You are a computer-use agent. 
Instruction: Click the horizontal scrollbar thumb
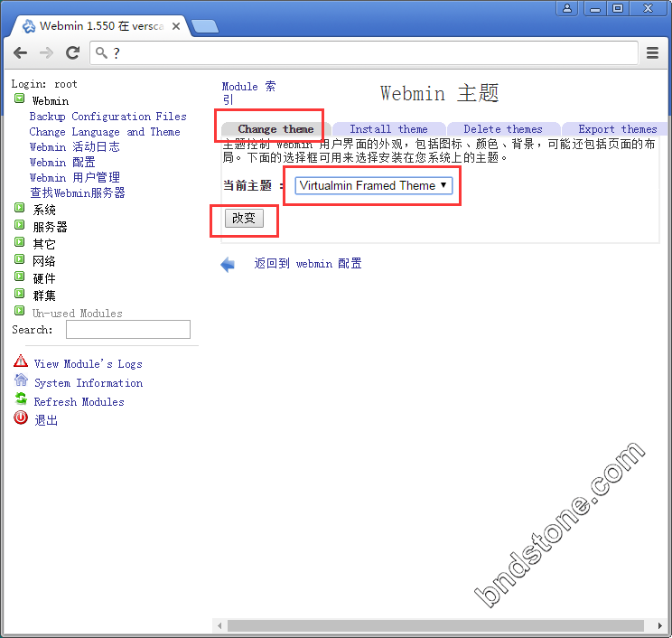click(435, 625)
